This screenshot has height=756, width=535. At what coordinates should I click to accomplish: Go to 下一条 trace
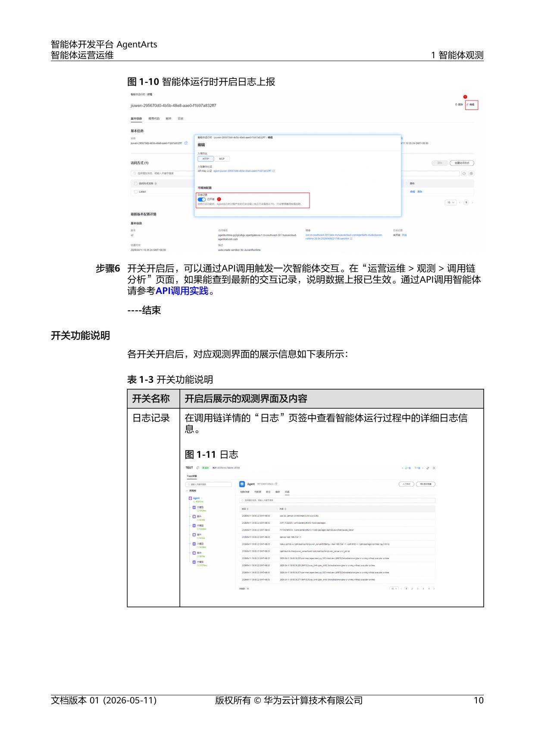point(419,468)
